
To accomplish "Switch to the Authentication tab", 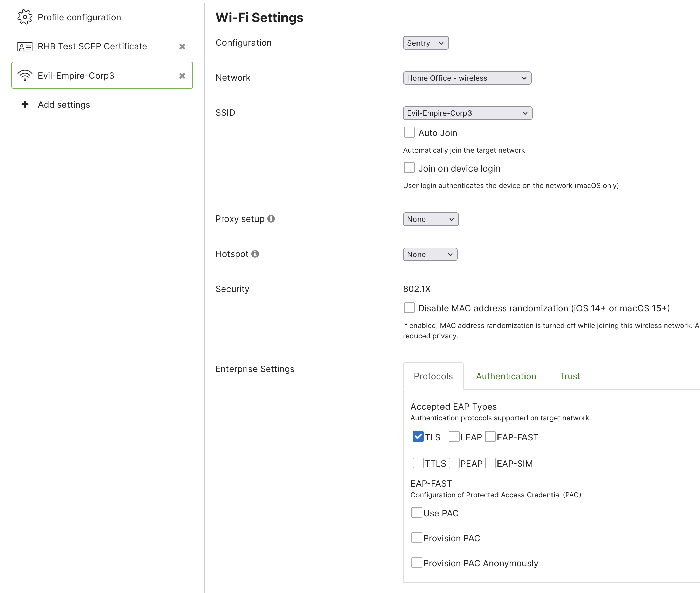I will click(506, 376).
